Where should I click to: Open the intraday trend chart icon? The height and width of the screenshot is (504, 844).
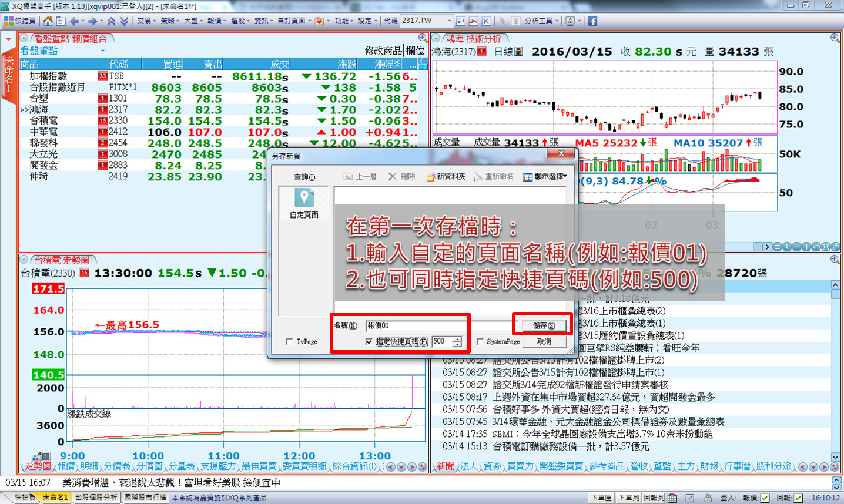pyautogui.click(x=474, y=21)
